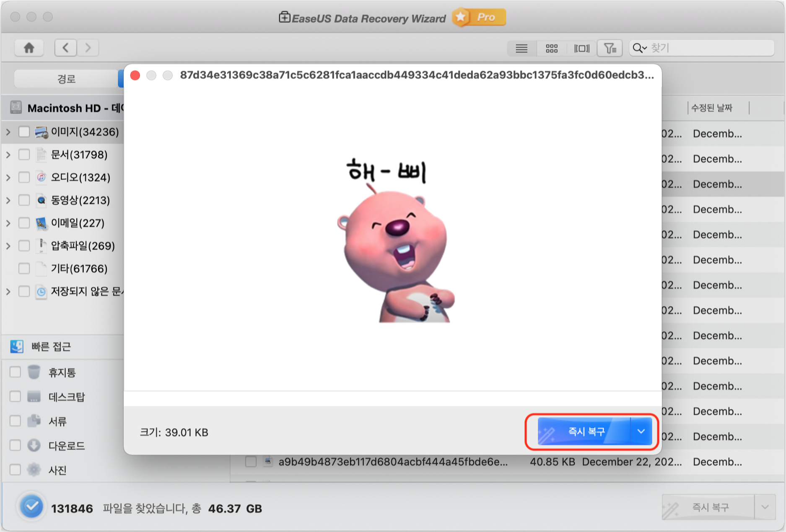Viewport: 786px width, 532px height.
Task: Click the 서류 label
Action: point(57,421)
